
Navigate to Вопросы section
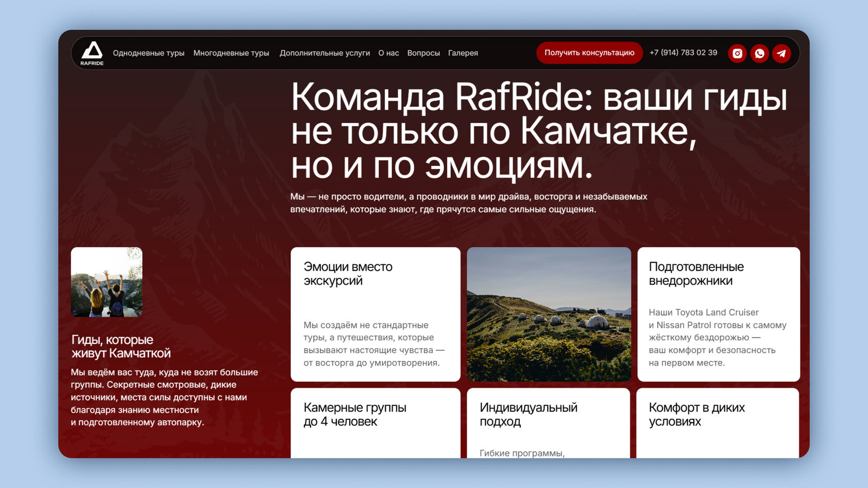pos(424,53)
